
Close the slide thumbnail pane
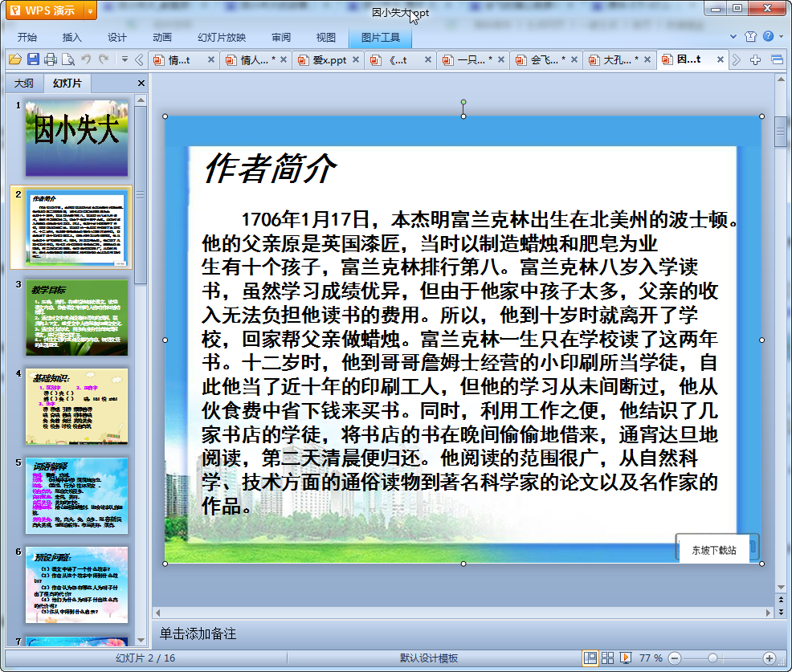141,83
